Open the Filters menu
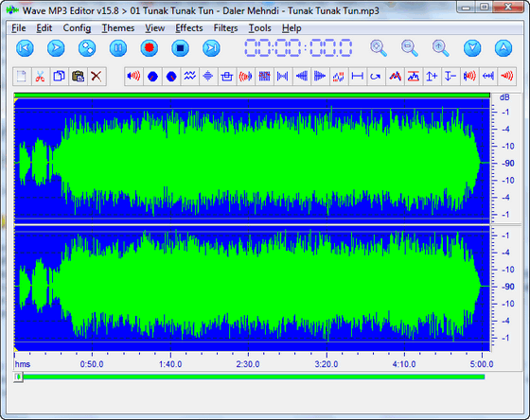 (x=225, y=28)
